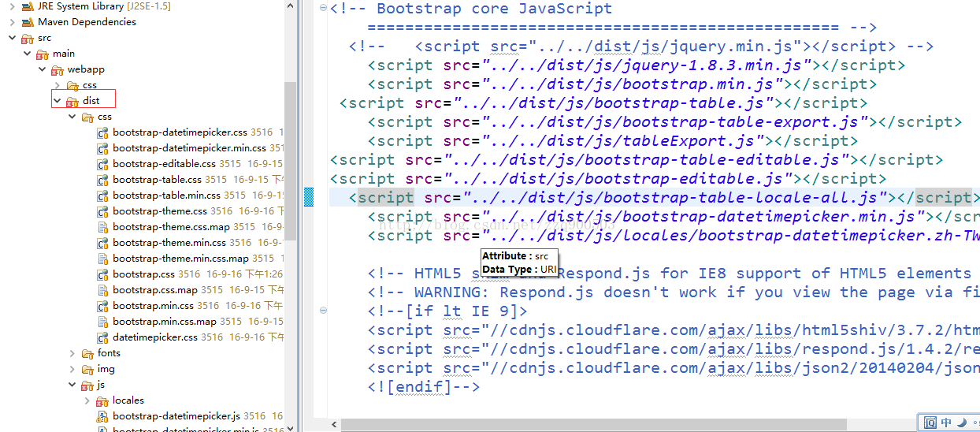The height and width of the screenshot is (432, 980).
Task: Click the bootstrap-datetimepicker.css file icon
Action: [102, 132]
